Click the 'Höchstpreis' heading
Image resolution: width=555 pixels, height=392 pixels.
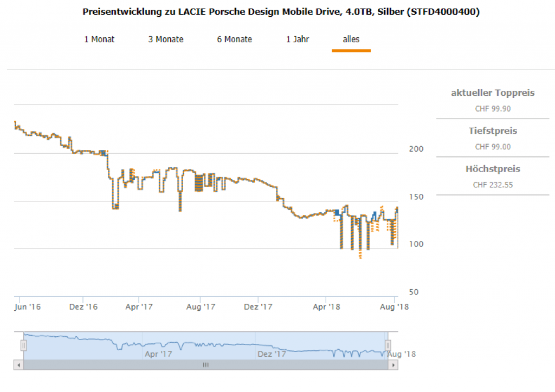point(493,169)
